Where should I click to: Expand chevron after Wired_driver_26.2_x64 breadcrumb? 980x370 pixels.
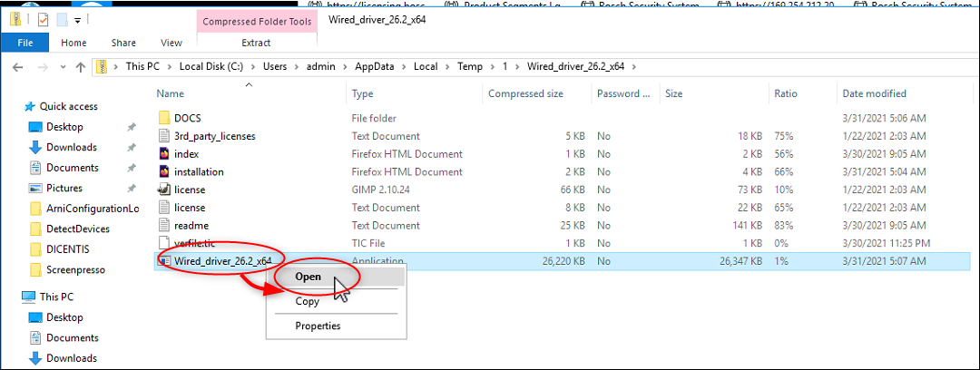tap(635, 66)
